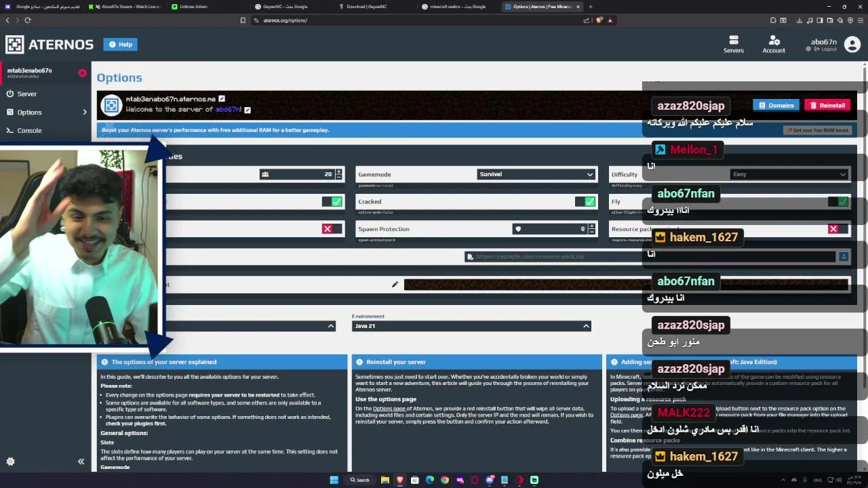Click the Aternos logo in header
The height and width of the screenshot is (488, 868).
tap(50, 45)
